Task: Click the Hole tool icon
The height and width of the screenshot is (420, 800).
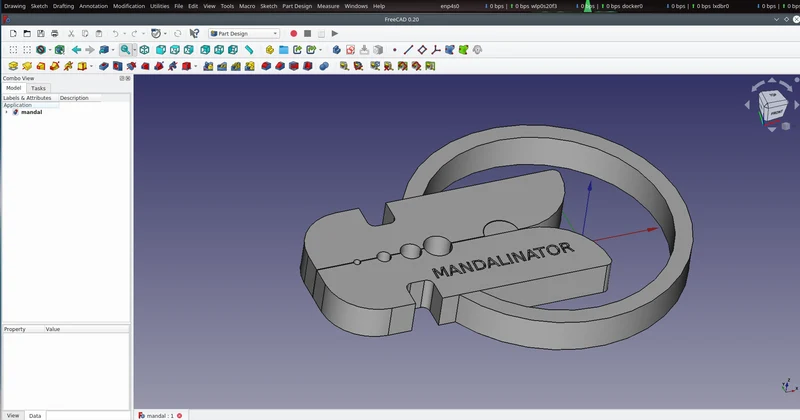Action: pos(117,66)
